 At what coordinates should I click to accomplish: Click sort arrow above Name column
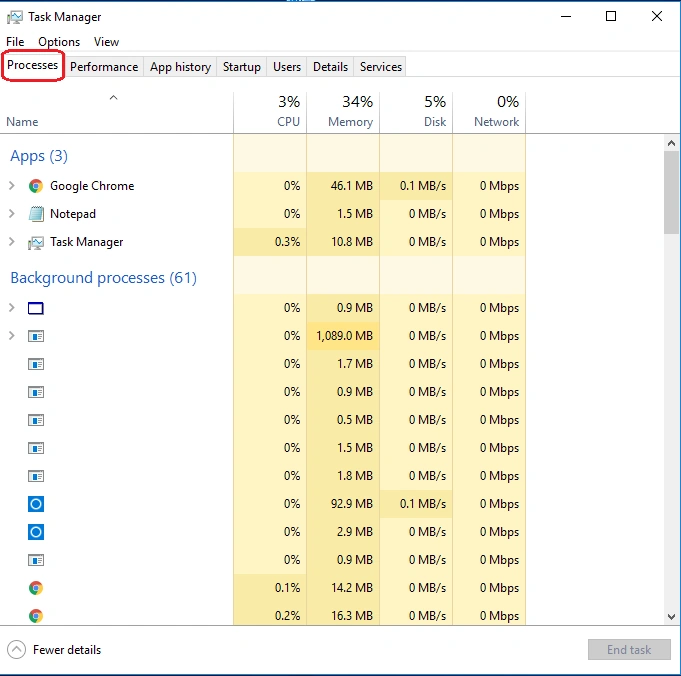click(113, 98)
